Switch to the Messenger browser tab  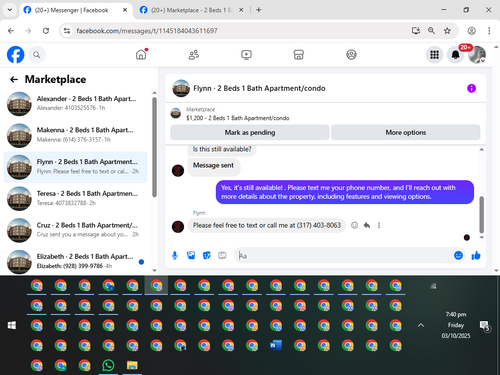[x=71, y=10]
